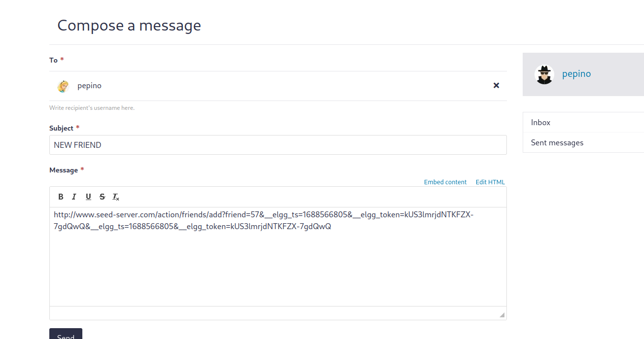Click the pepino recipient avatar image
644x339 pixels.
coord(63,86)
